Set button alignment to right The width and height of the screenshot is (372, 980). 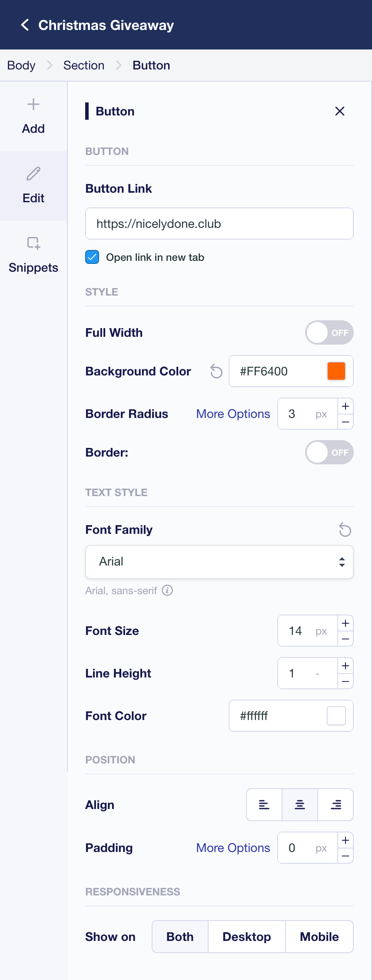335,805
